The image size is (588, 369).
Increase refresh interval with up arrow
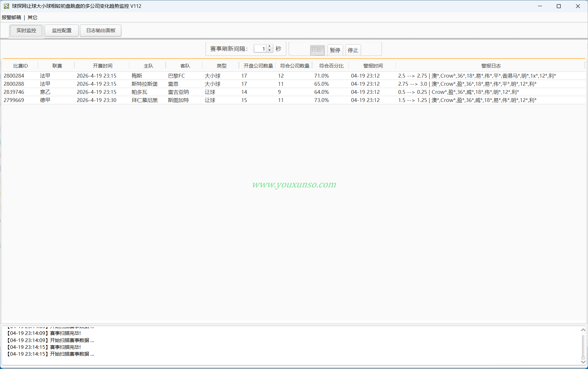[x=269, y=47]
